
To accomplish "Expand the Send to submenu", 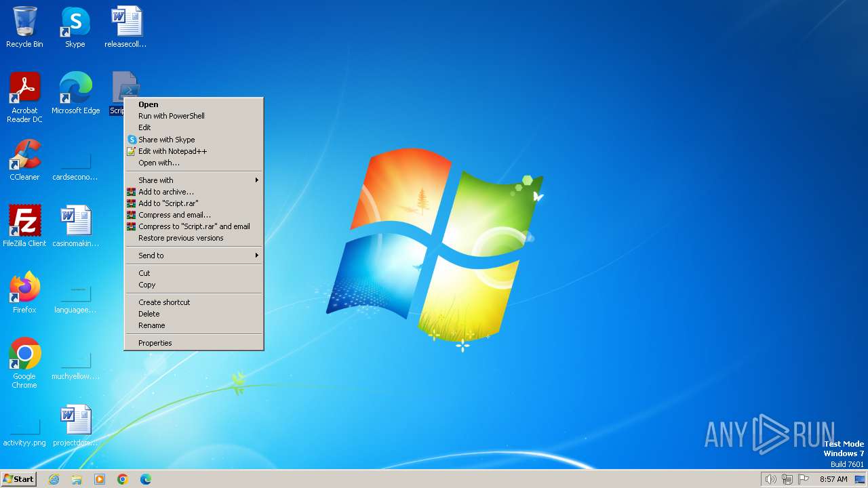I will point(194,256).
